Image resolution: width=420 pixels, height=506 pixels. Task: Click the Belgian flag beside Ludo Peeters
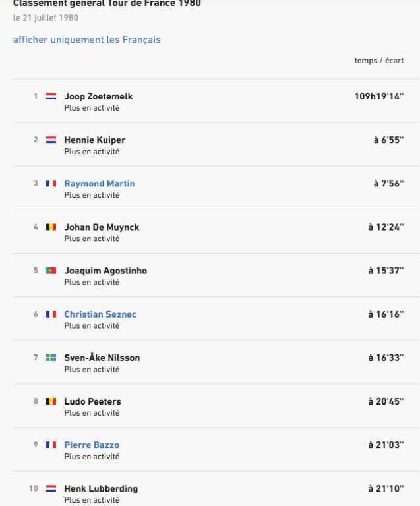[51, 401]
